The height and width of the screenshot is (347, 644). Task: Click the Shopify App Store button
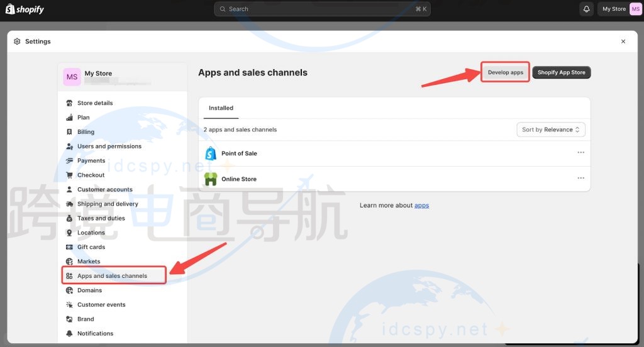[x=562, y=72]
